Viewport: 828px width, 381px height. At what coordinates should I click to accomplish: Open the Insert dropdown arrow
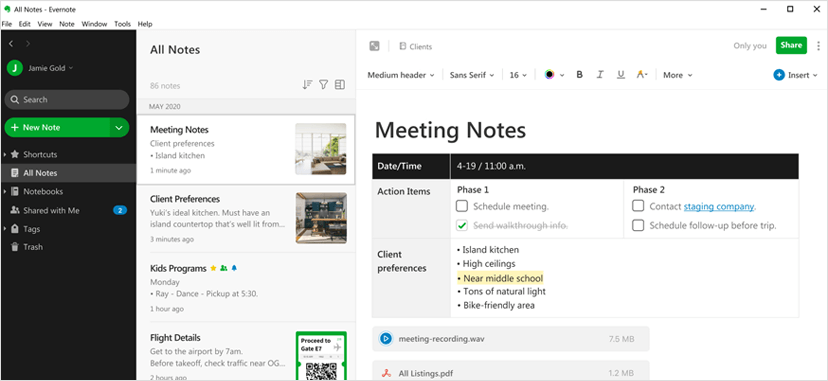(x=814, y=75)
